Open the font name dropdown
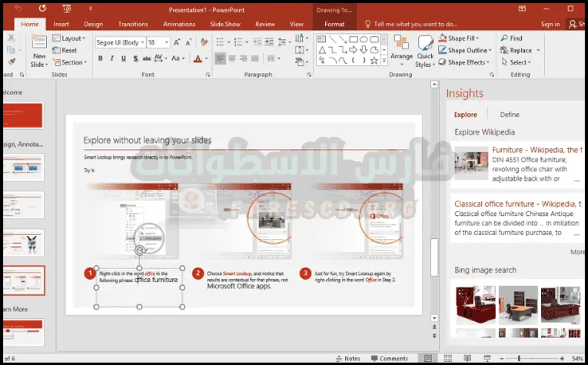 [143, 42]
